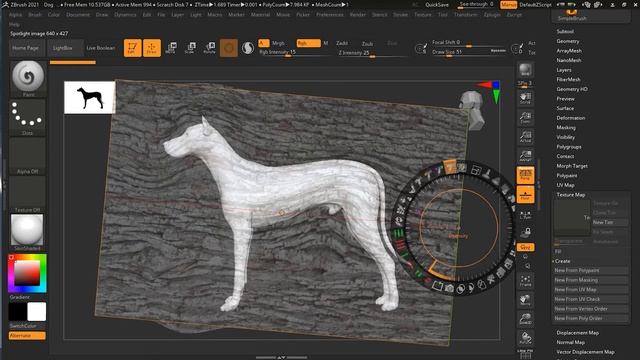Image resolution: width=640 pixels, height=360 pixels.
Task: Expand the Deformation subpalette
Action: [x=571, y=118]
